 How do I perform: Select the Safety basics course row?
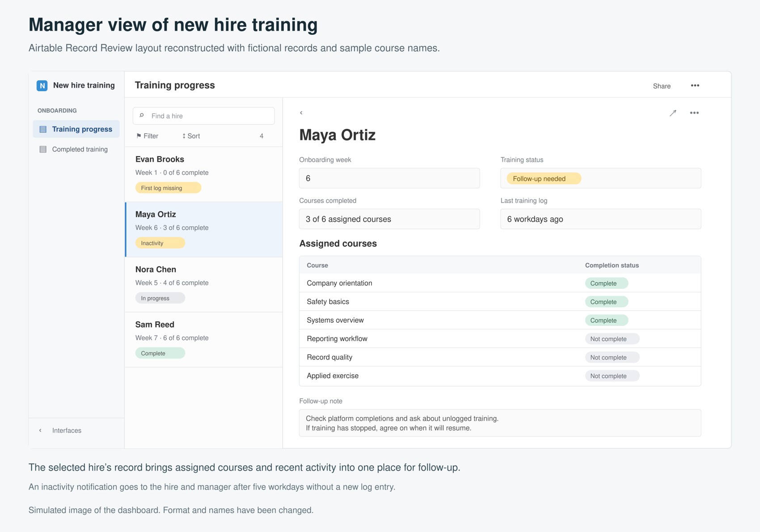pos(500,302)
